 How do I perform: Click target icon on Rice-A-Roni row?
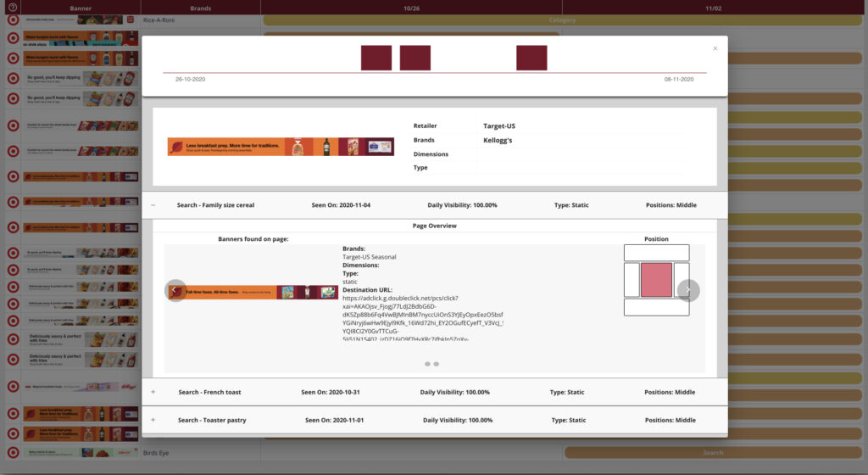pyautogui.click(x=14, y=20)
